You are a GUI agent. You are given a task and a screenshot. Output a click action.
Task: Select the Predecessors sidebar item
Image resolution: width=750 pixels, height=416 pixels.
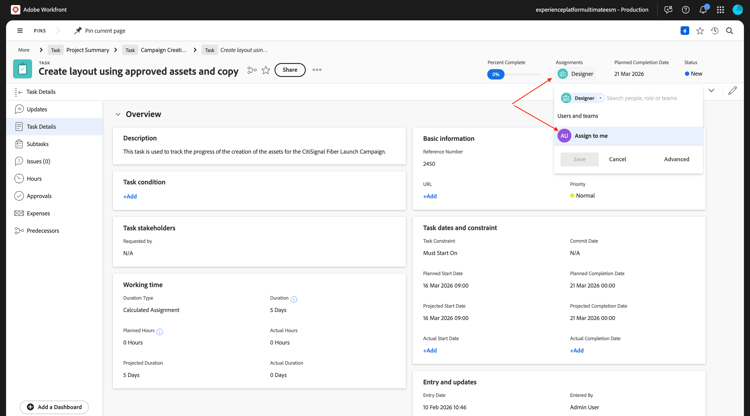(43, 231)
